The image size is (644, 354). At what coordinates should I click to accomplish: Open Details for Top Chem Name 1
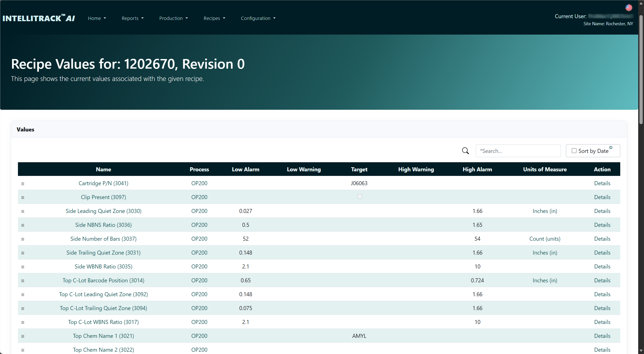[602, 336]
